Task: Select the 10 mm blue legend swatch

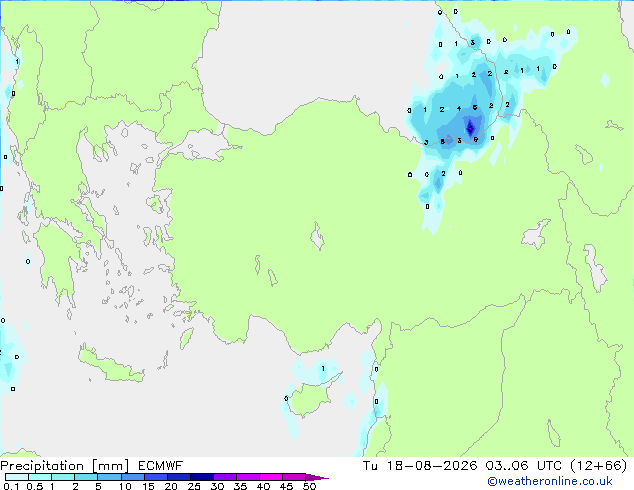Action: point(133,477)
